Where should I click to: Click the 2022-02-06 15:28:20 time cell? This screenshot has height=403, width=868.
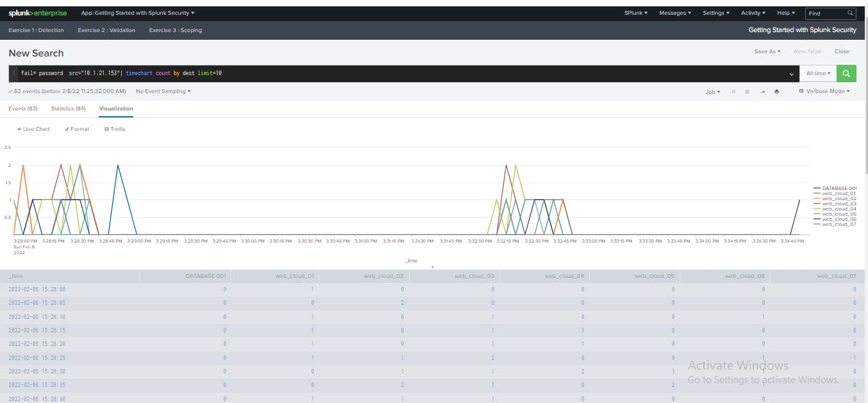point(37,344)
